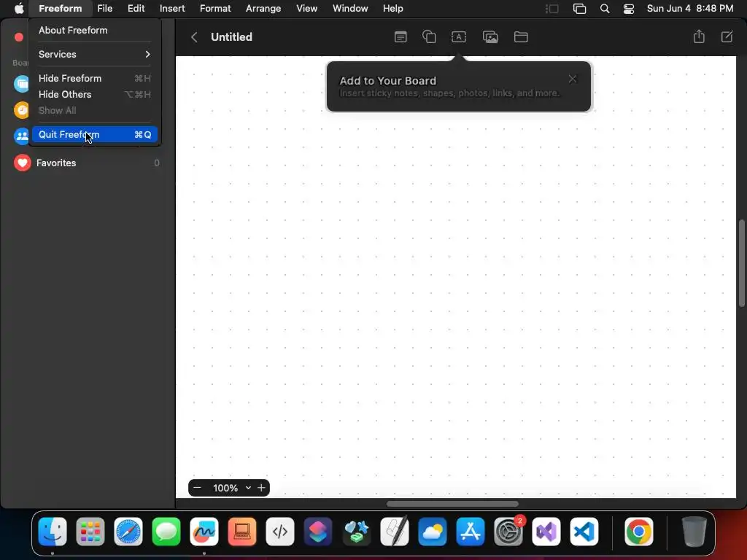Open the Trash in the Dock

pyautogui.click(x=694, y=532)
